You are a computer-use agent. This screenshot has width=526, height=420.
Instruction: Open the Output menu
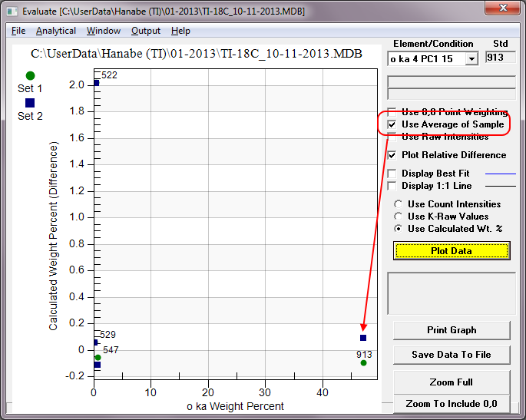[146, 31]
